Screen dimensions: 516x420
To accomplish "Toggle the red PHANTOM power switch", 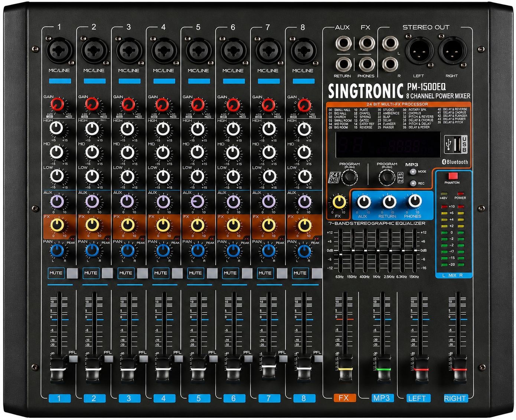I will [453, 176].
